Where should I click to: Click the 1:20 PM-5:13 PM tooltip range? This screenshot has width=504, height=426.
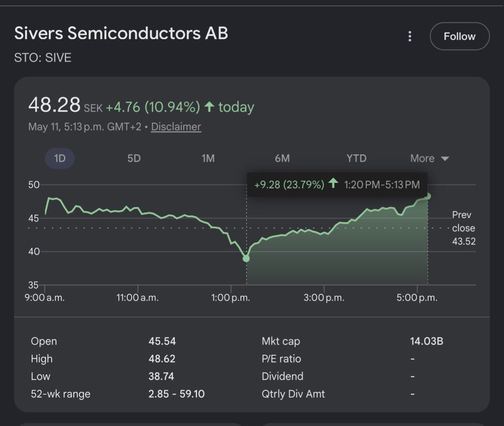click(x=382, y=185)
